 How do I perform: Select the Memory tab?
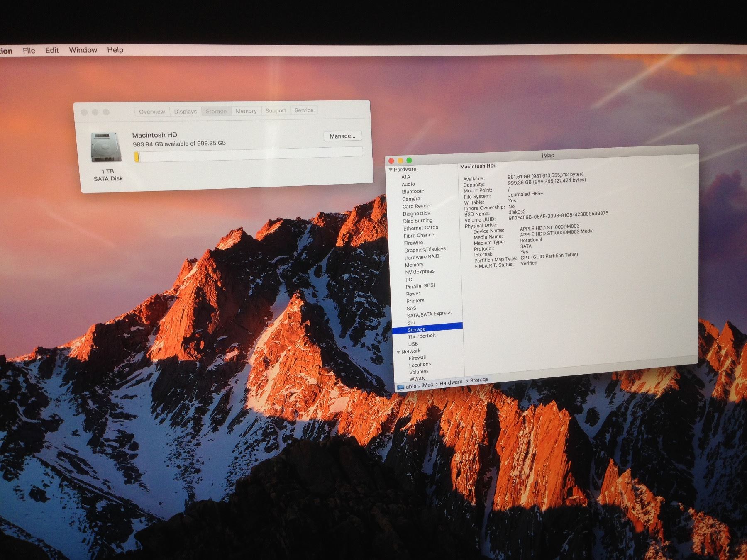pyautogui.click(x=246, y=111)
